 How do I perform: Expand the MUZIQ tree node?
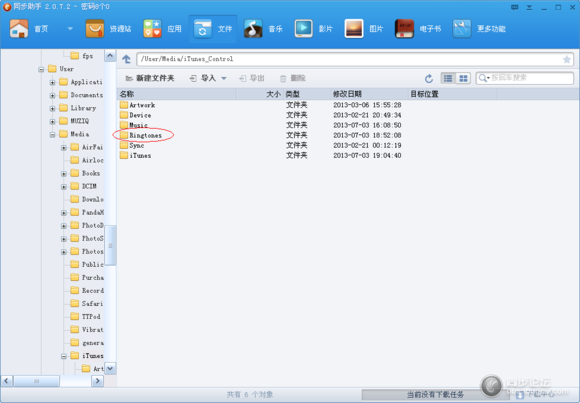(52, 121)
